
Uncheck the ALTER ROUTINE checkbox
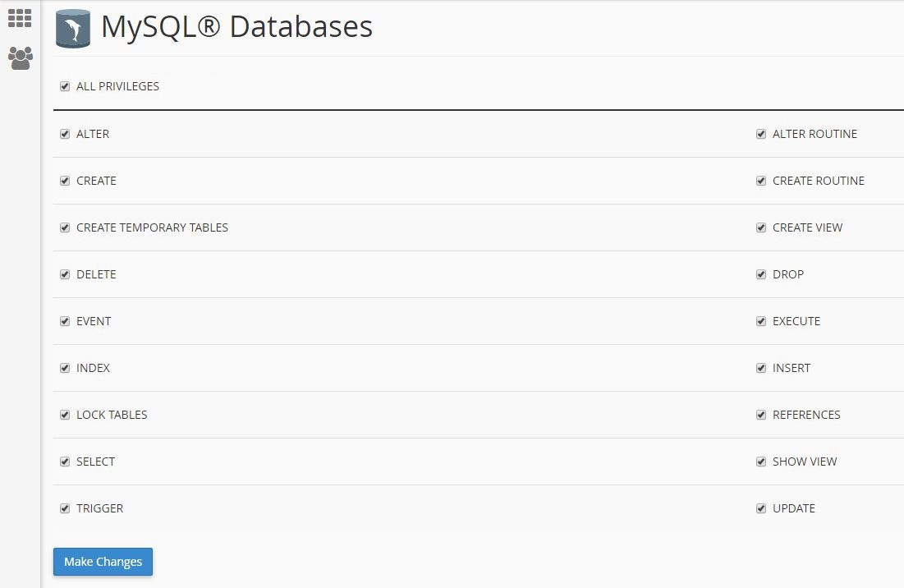coord(761,134)
